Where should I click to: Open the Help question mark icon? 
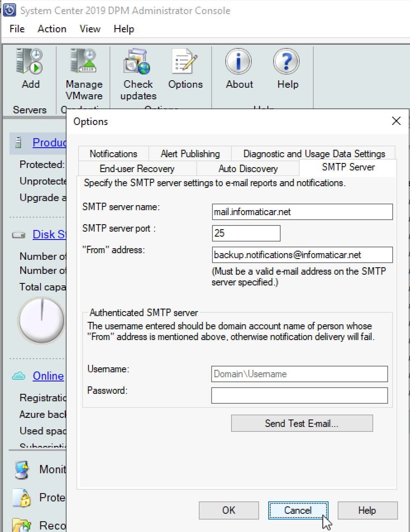[287, 61]
